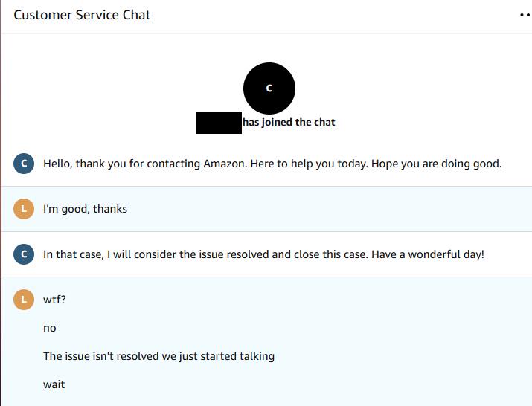Open the three-dot more options menu

tap(525, 15)
